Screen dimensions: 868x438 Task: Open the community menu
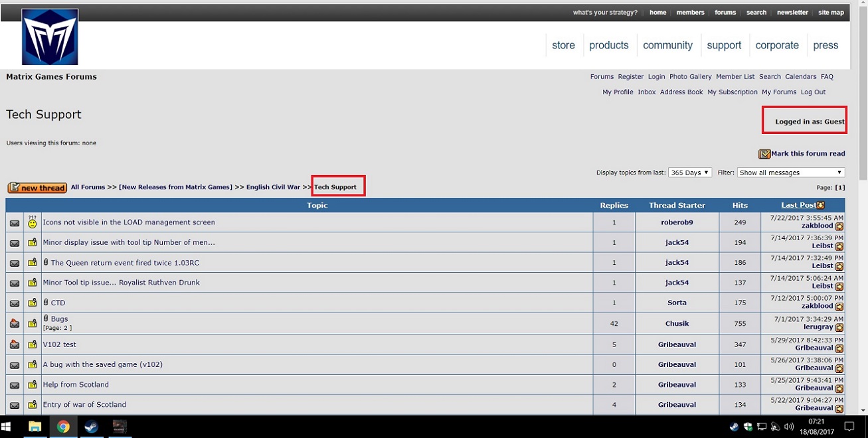pos(667,45)
